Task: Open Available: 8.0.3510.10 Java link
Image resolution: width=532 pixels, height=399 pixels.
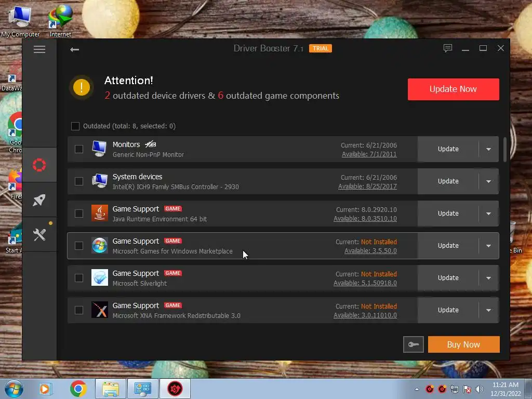Action: click(365, 219)
